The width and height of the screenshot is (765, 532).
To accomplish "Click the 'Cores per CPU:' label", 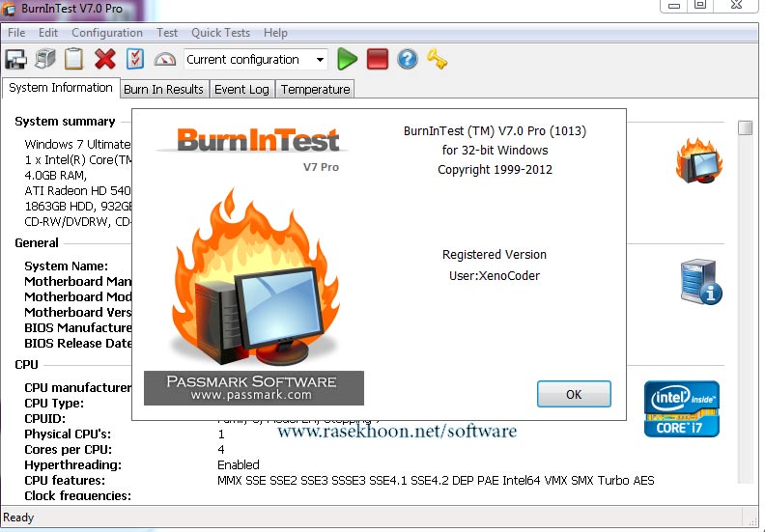I will click(x=69, y=450).
